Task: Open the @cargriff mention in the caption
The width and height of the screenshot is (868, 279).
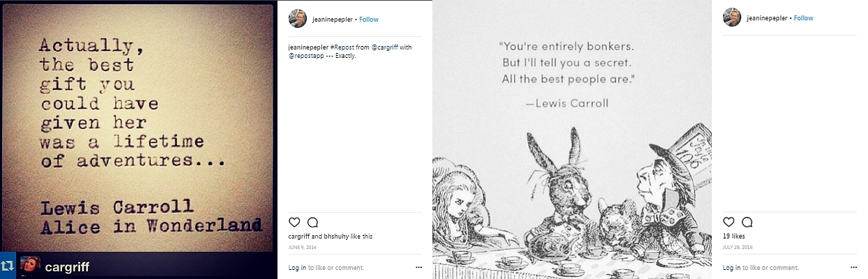Action: 384,47
